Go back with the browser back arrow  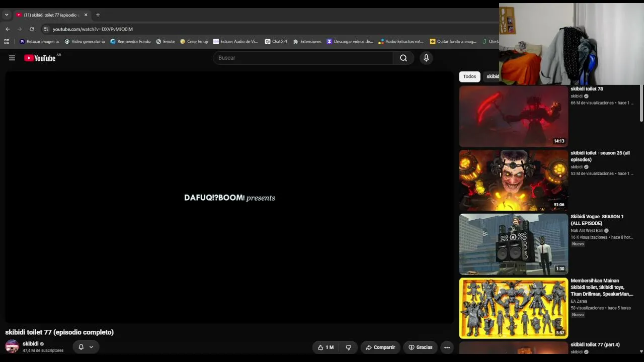click(8, 29)
